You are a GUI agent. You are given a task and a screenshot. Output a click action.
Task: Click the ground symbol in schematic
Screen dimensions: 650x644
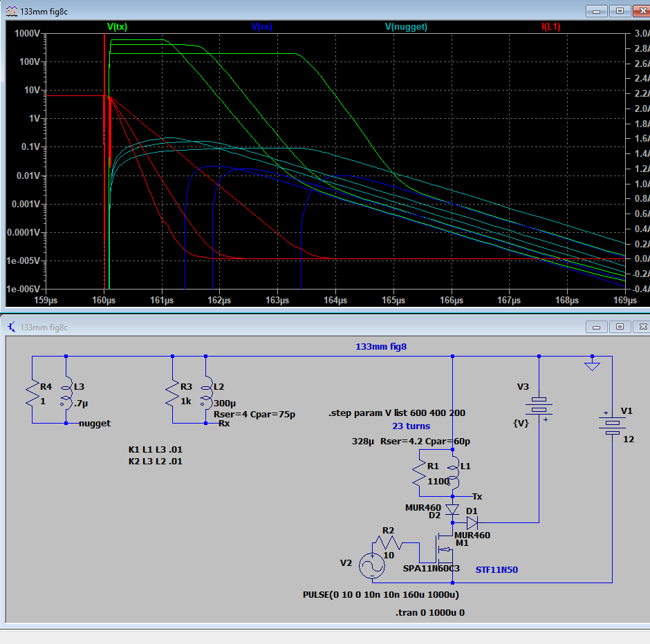[592, 364]
